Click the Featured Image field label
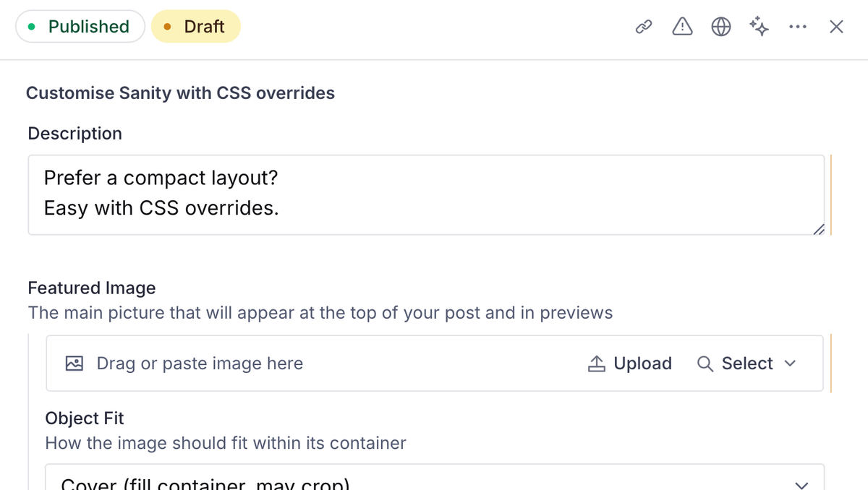Screen dimensions: 868x490 click(x=92, y=288)
